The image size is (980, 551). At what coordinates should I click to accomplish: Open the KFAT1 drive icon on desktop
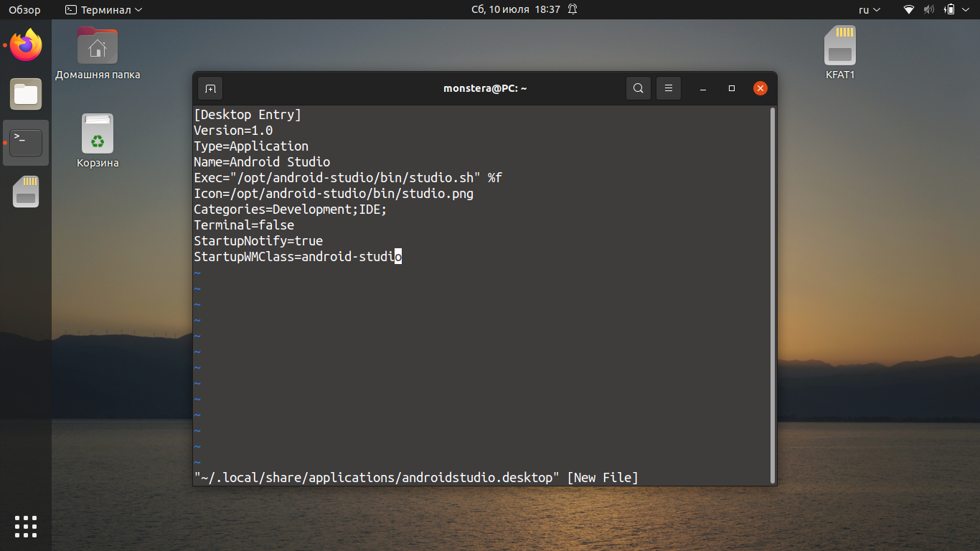(x=840, y=52)
